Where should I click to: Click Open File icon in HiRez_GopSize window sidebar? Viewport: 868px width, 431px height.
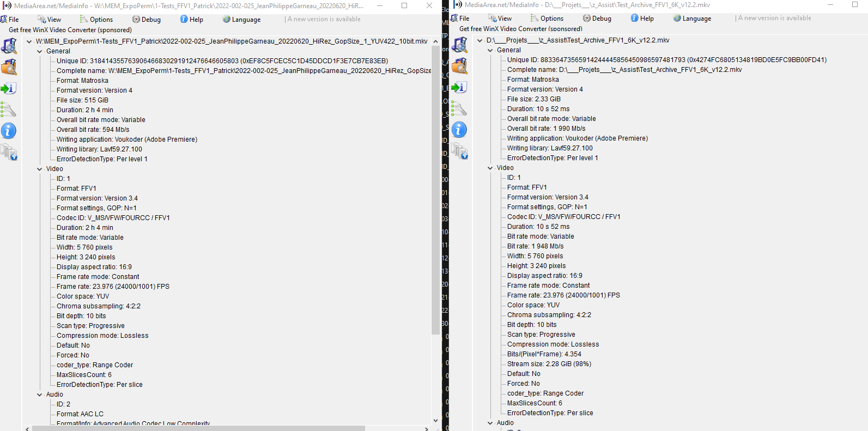tap(9, 46)
